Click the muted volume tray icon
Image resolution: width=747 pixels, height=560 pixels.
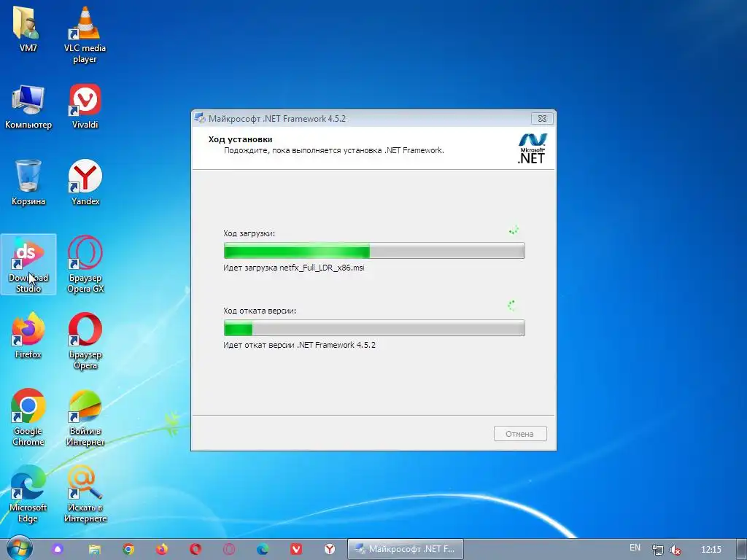[x=675, y=550]
